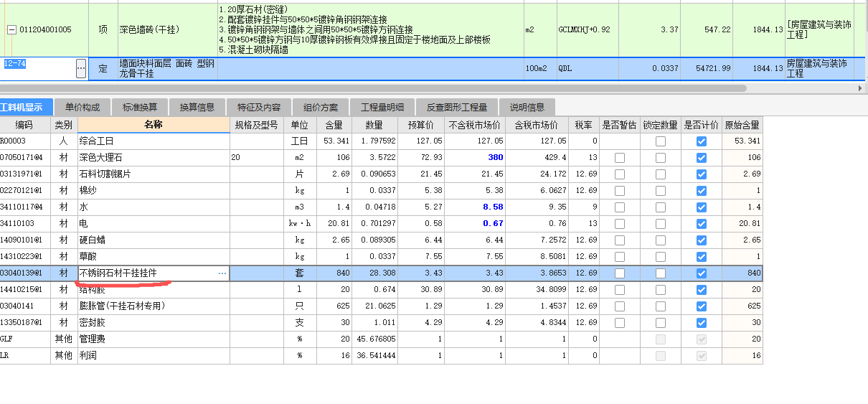Select the 石料切割锯片 name cell
Image resolution: width=868 pixels, height=404 pixels.
point(154,174)
